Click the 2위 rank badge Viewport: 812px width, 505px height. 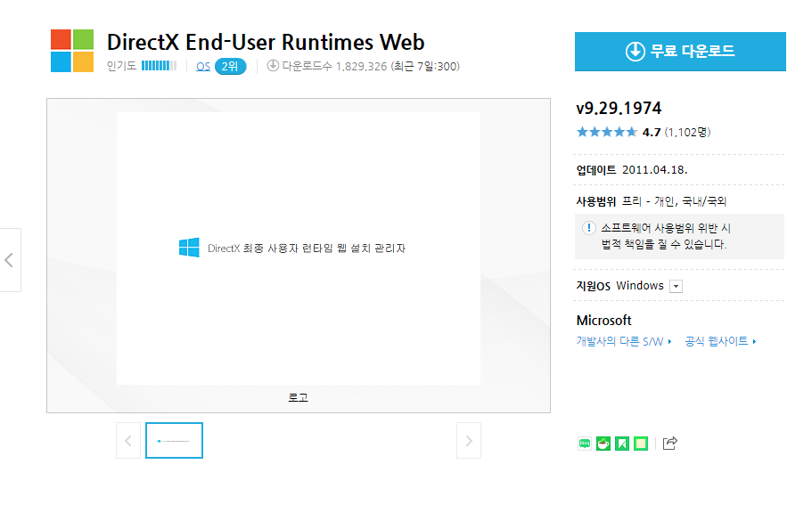pos(230,66)
